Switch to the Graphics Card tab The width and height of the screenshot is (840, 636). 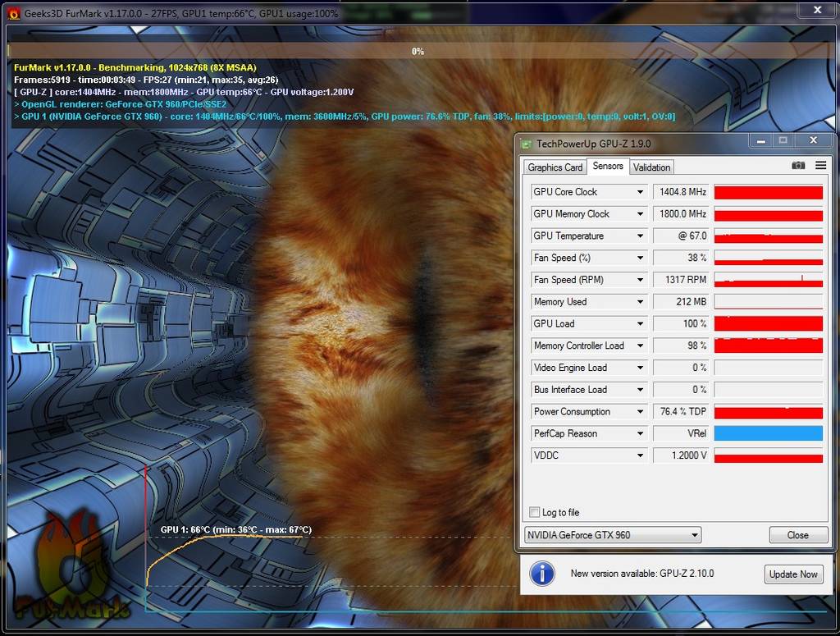tap(555, 167)
